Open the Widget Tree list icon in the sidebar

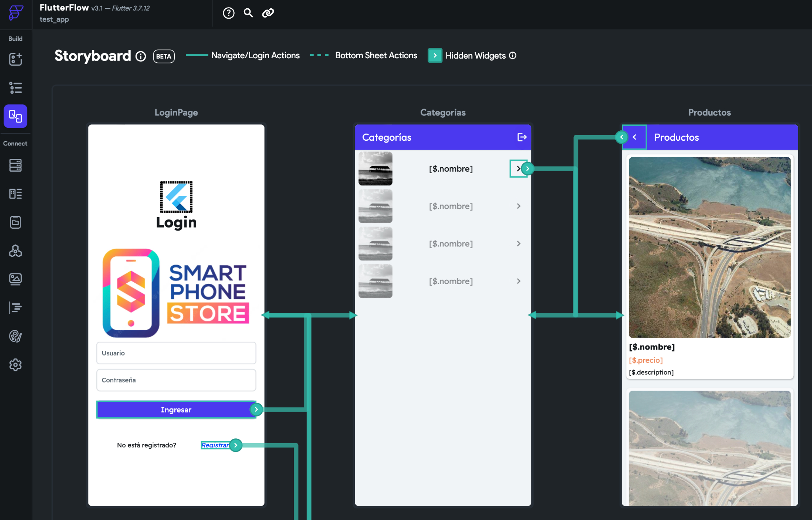point(15,88)
